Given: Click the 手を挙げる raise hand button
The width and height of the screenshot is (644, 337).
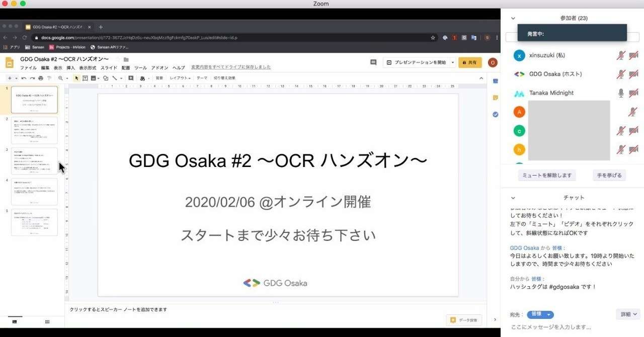Looking at the screenshot, I should 609,176.
